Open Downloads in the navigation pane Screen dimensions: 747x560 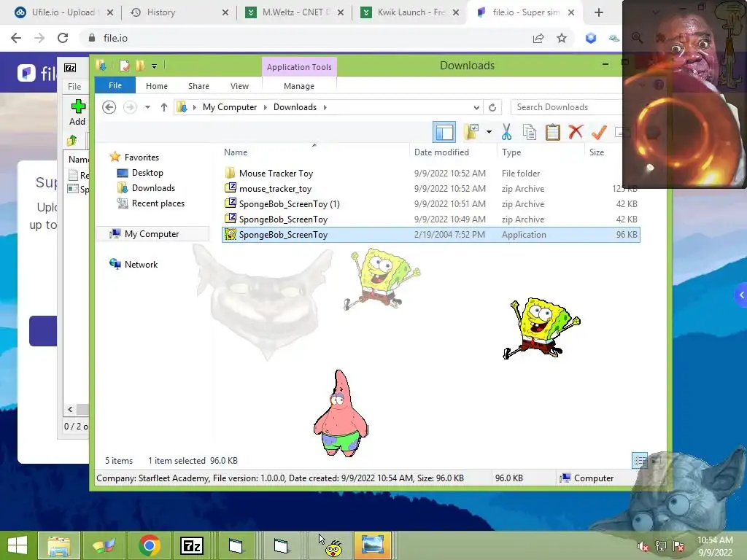point(146,188)
